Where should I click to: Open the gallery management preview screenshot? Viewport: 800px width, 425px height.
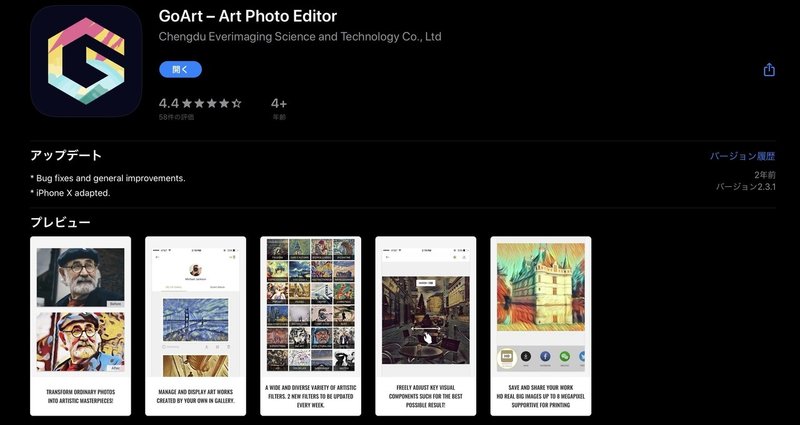(x=195, y=326)
